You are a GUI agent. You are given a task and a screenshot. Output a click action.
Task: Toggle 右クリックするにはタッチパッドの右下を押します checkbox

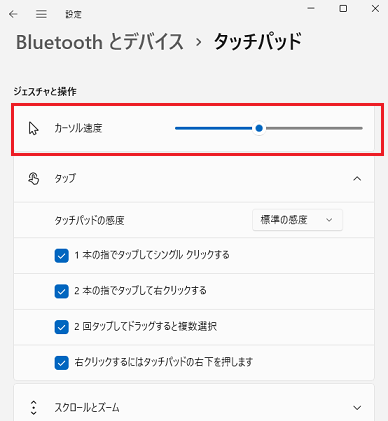[x=61, y=363]
